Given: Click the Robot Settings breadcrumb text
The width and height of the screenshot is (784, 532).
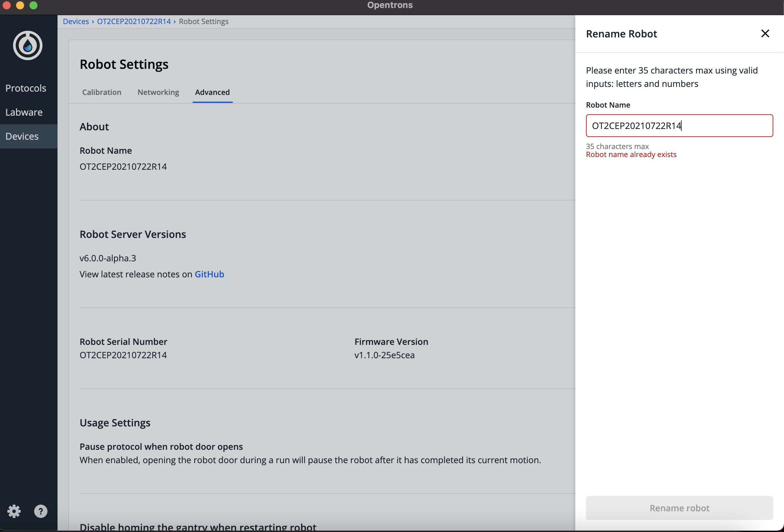Looking at the screenshot, I should click(x=203, y=21).
